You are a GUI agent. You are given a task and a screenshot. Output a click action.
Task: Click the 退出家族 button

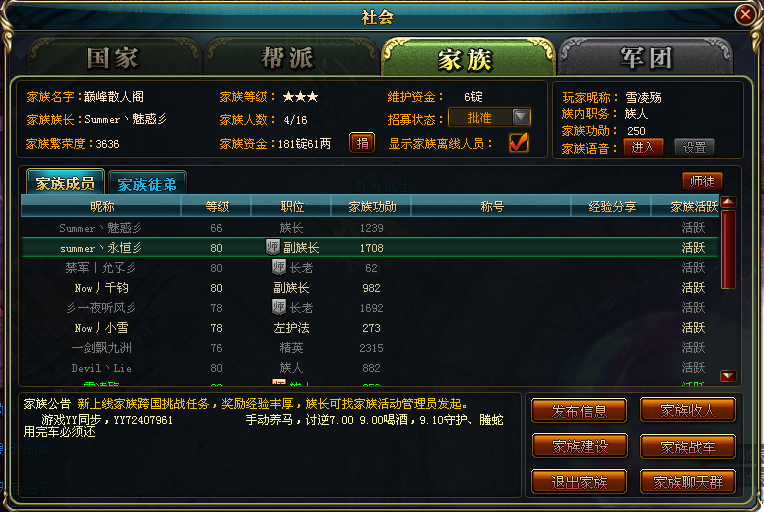pyautogui.click(x=579, y=482)
